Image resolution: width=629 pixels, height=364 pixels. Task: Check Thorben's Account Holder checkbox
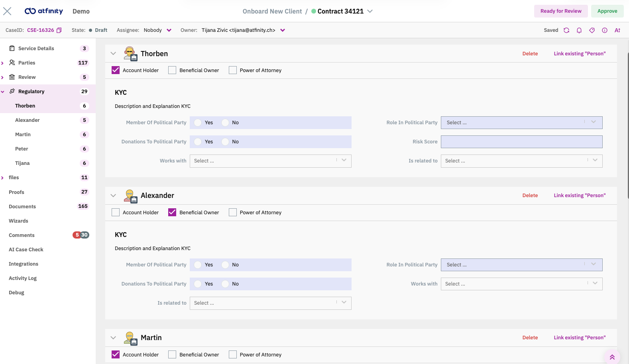pos(116,70)
